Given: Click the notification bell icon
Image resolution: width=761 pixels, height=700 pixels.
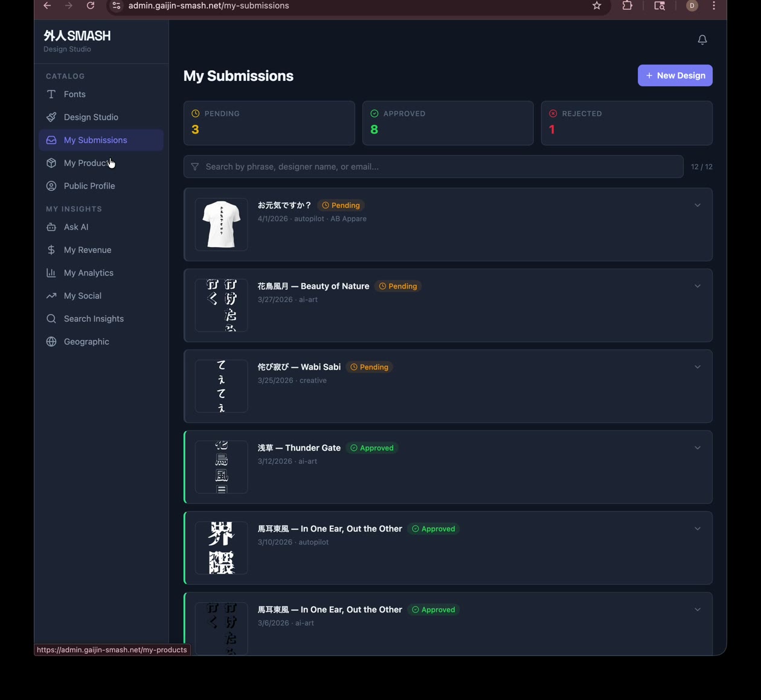Looking at the screenshot, I should click(702, 39).
